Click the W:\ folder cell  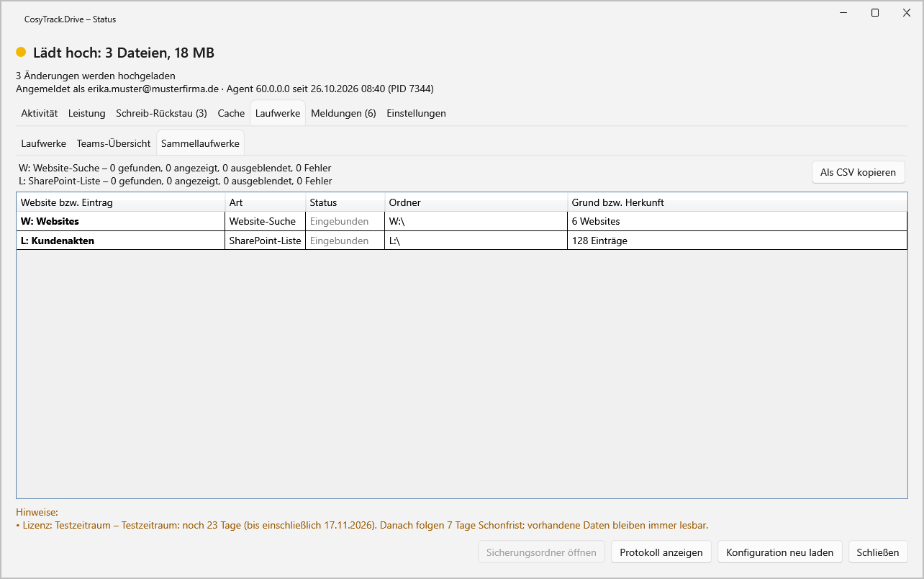tap(476, 221)
